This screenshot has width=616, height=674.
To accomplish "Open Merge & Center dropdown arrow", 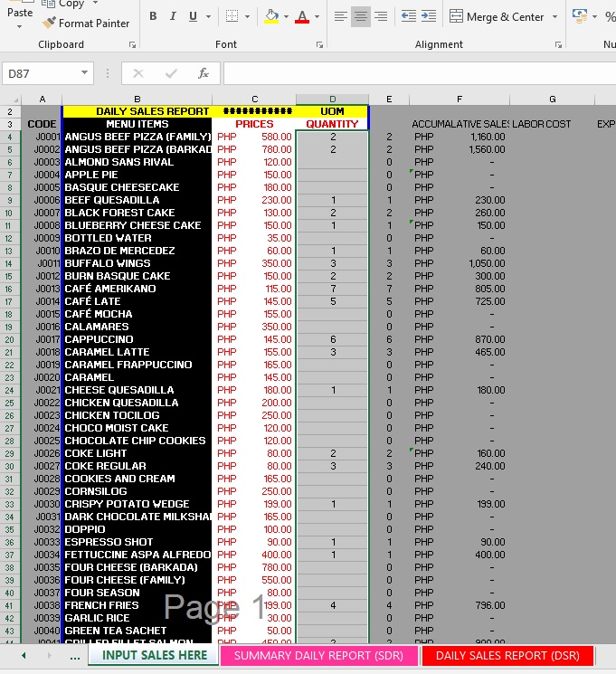I will click(x=555, y=17).
